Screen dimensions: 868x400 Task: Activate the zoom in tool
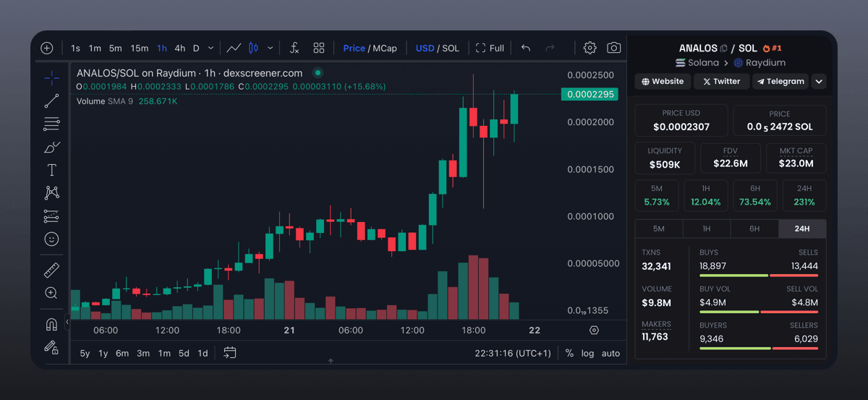pyautogui.click(x=51, y=293)
